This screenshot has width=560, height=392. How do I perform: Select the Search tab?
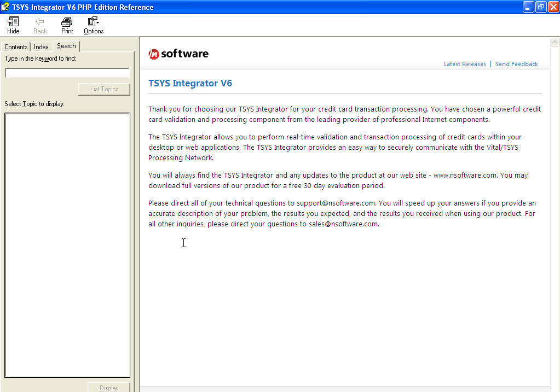pos(66,46)
